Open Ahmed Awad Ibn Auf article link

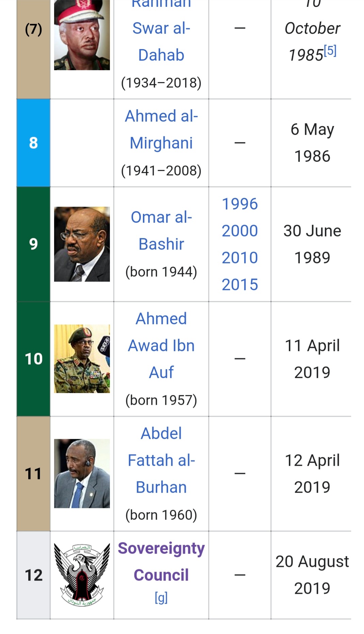point(161,345)
